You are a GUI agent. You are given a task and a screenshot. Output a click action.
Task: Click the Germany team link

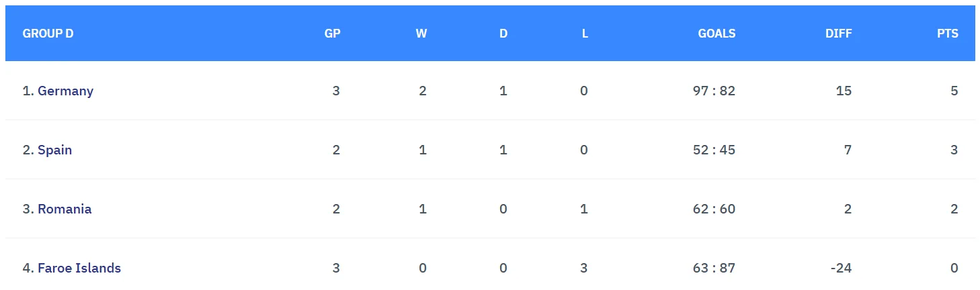[x=65, y=91]
